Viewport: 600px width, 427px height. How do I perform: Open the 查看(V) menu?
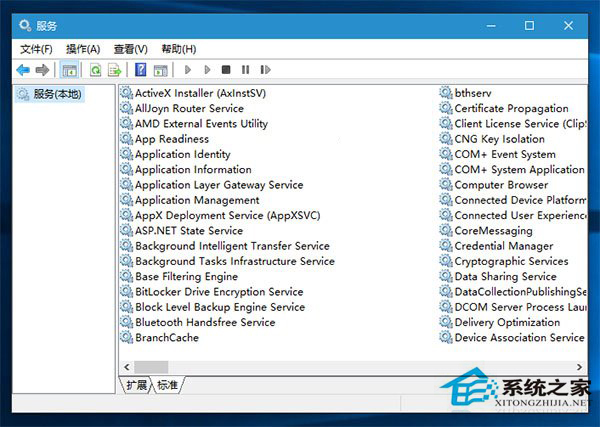130,49
